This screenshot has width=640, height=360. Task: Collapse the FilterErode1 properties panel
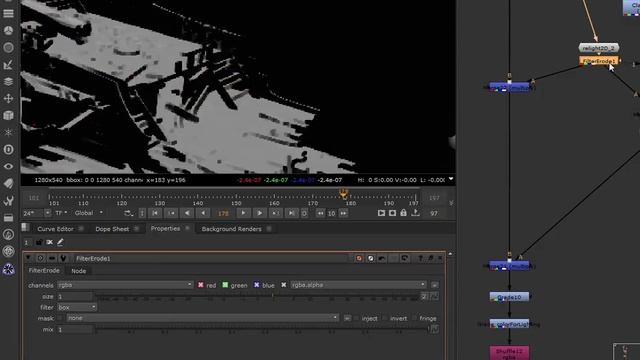point(28,258)
